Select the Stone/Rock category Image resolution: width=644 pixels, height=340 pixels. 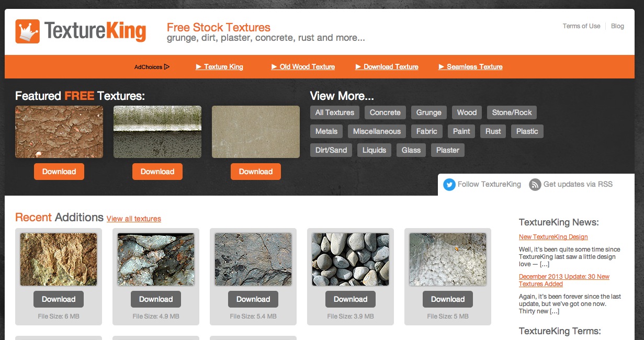[512, 112]
